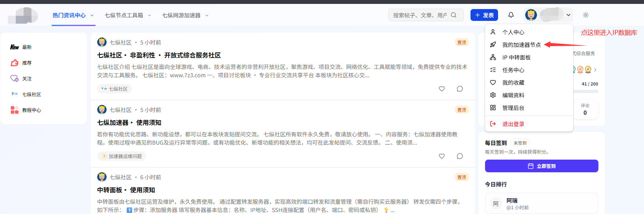Expand the 七纵节点工具箱 dropdown chevron
The height and width of the screenshot is (214, 644).
coord(149,15)
